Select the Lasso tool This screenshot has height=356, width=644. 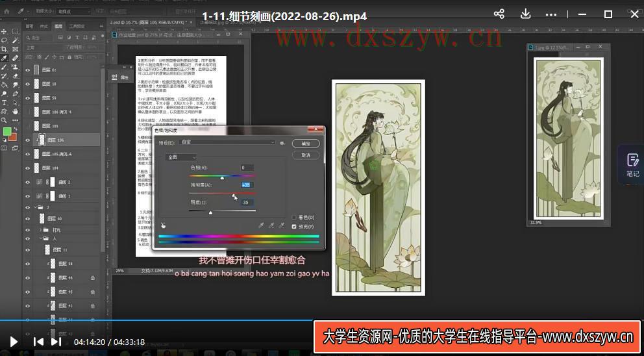[5, 40]
